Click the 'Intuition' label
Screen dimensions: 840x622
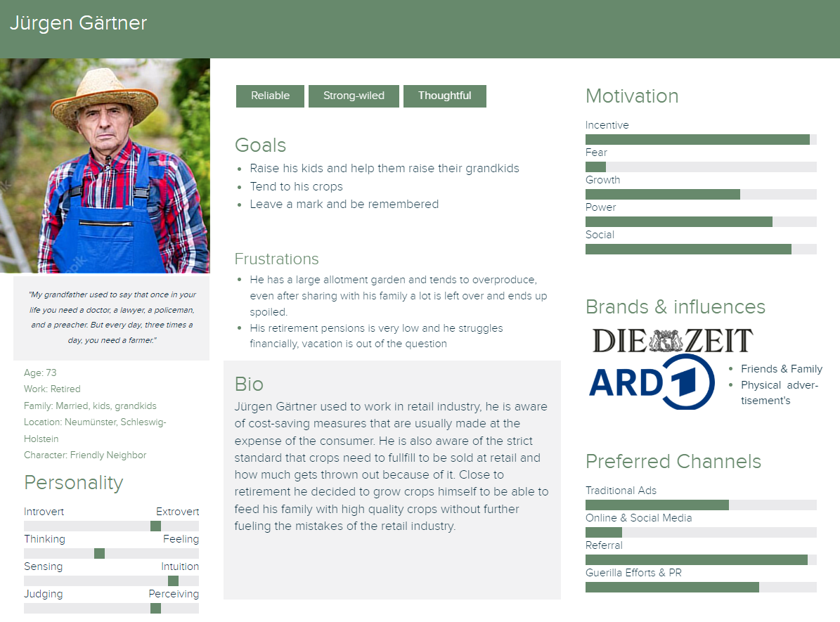point(180,566)
